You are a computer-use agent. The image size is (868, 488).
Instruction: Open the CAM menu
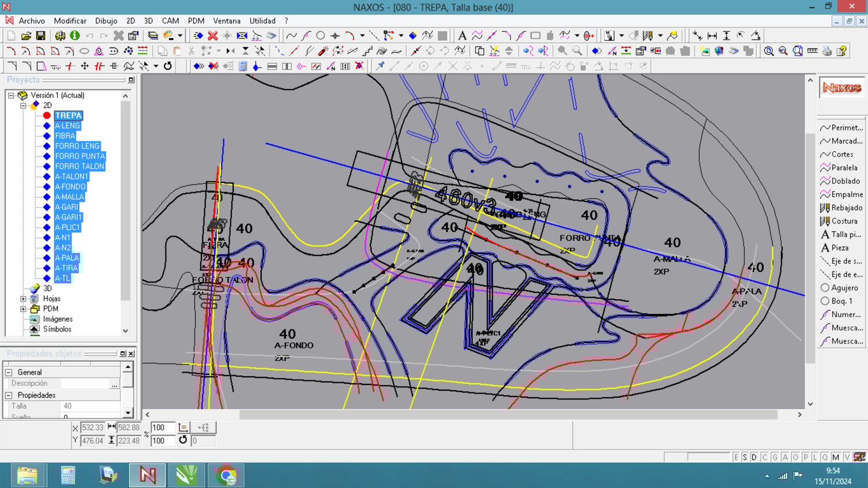(170, 21)
